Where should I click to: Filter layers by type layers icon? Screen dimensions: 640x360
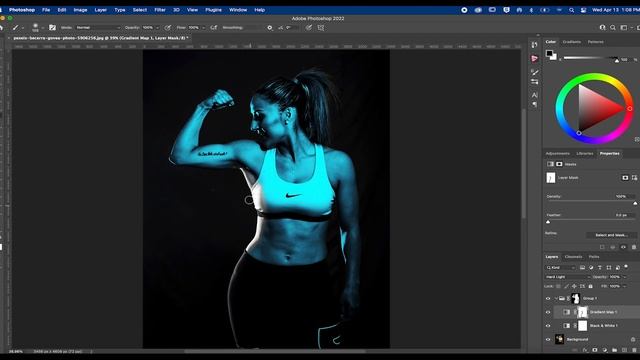click(600, 267)
